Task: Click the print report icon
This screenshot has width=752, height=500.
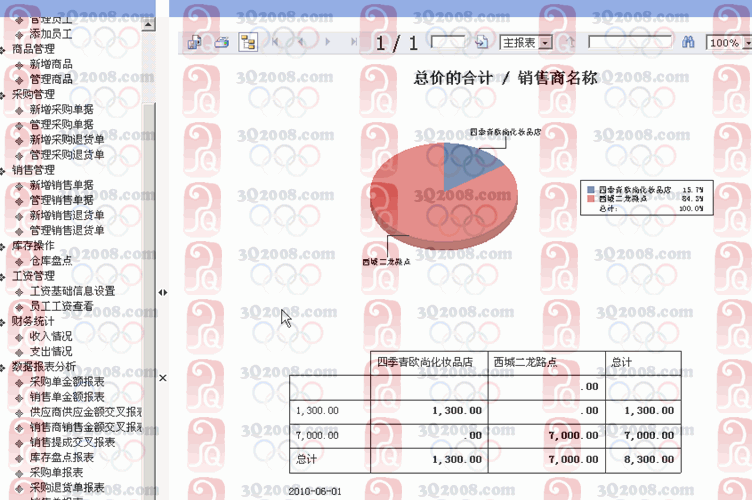Action: point(222,42)
